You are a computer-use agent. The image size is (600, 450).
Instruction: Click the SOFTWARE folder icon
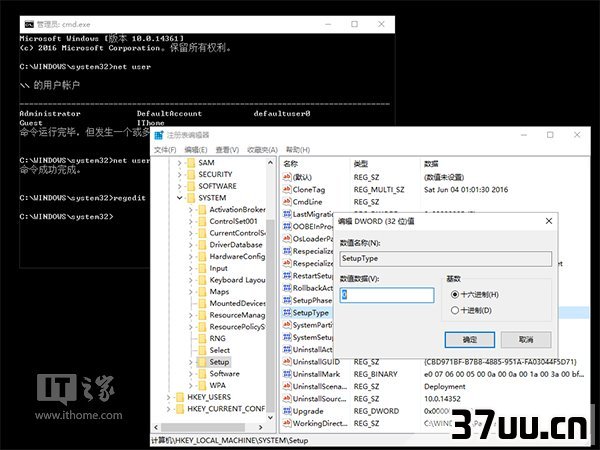pyautogui.click(x=191, y=186)
